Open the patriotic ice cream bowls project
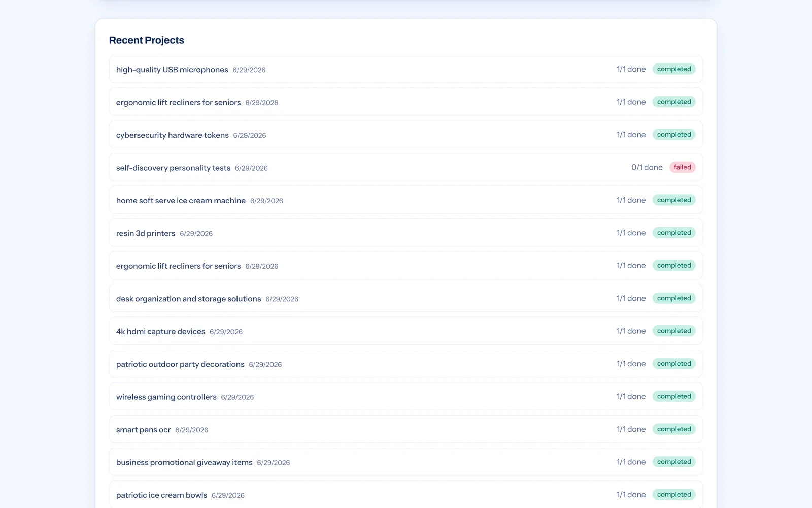 405,494
